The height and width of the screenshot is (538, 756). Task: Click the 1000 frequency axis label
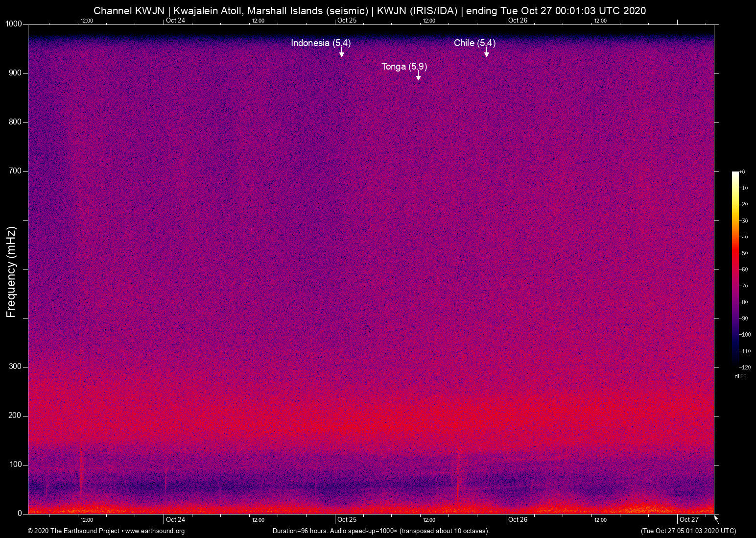pyautogui.click(x=14, y=24)
